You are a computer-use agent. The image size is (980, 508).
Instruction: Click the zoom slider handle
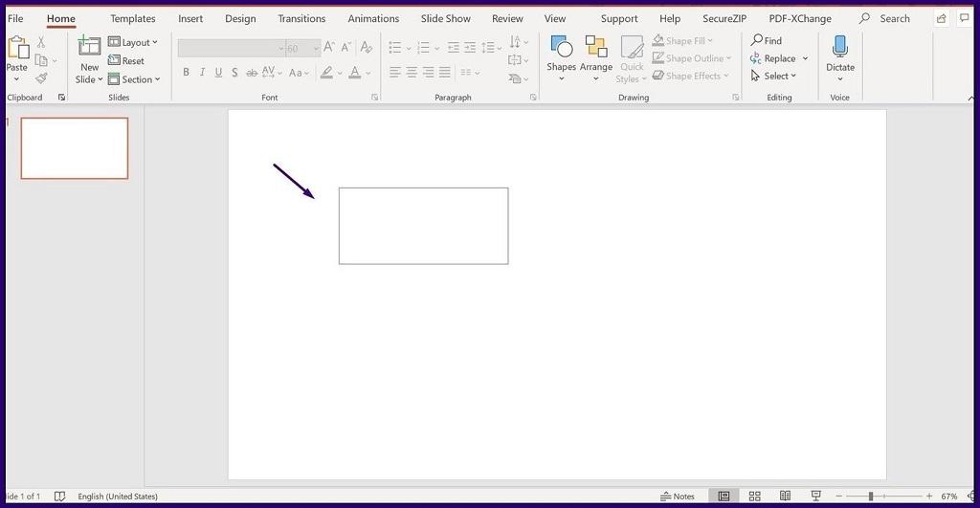pyautogui.click(x=871, y=497)
